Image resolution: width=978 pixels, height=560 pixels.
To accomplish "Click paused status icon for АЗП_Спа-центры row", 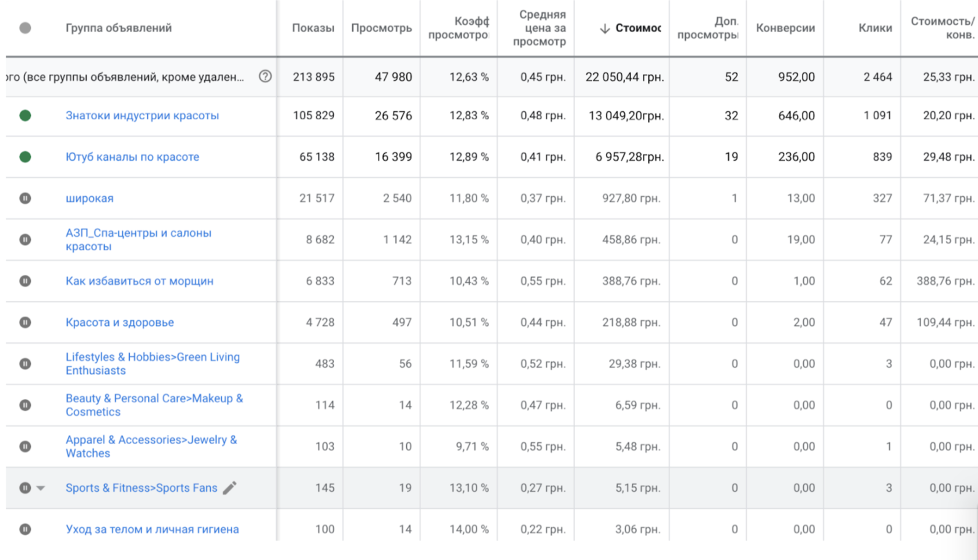I will (25, 239).
